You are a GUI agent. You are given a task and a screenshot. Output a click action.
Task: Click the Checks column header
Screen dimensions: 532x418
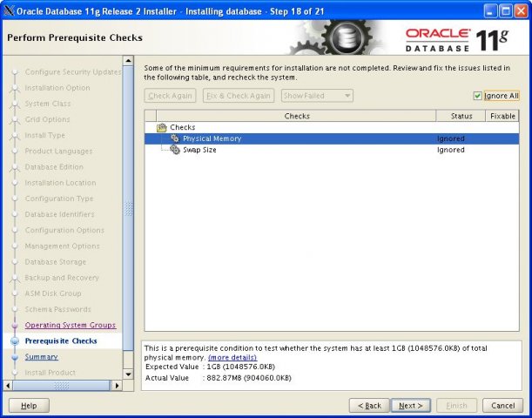(x=297, y=116)
